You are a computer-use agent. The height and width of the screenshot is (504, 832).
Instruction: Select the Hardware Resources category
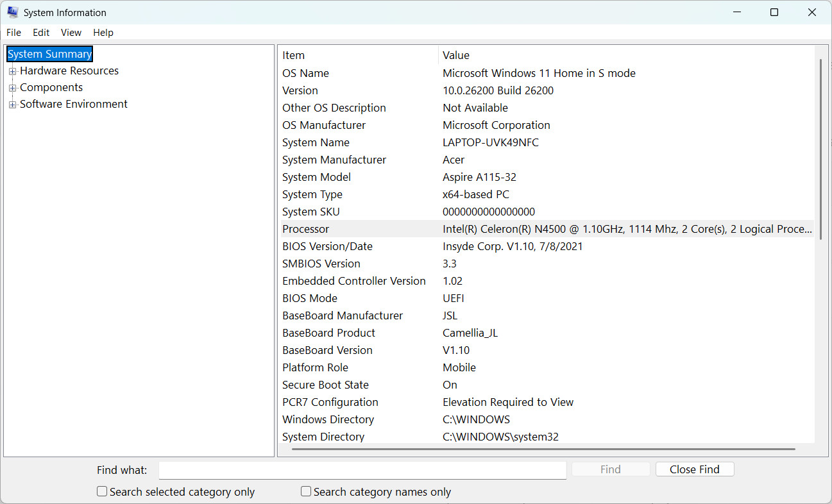tap(69, 71)
